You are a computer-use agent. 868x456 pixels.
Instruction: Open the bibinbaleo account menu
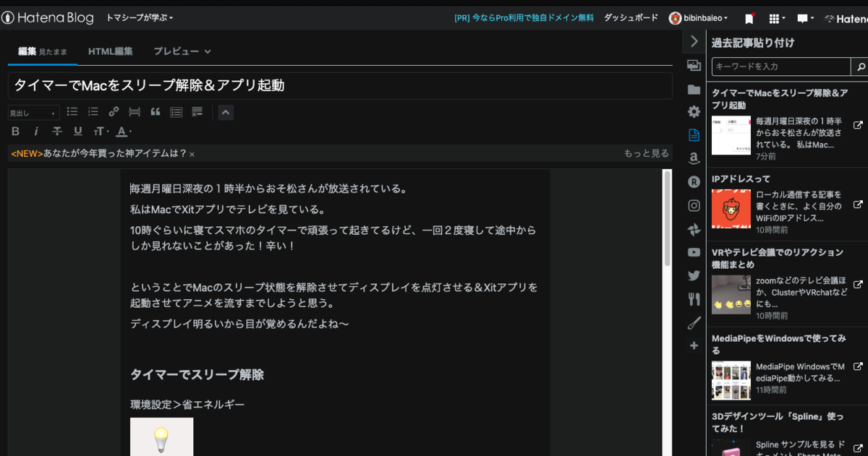[699, 18]
